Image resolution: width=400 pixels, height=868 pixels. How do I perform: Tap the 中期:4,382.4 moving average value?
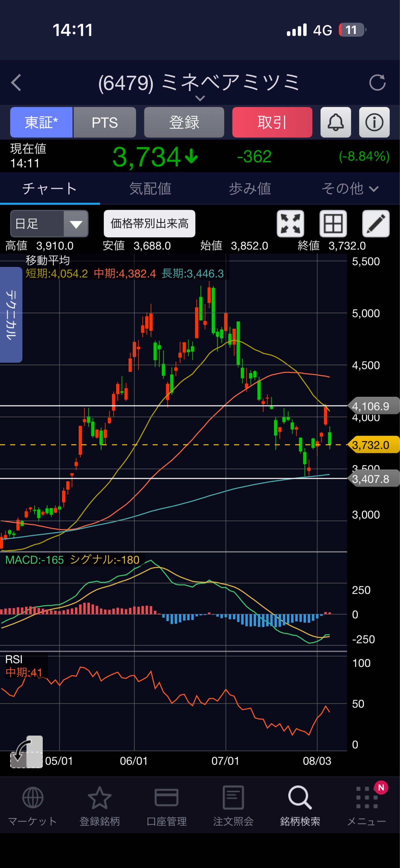click(x=125, y=274)
